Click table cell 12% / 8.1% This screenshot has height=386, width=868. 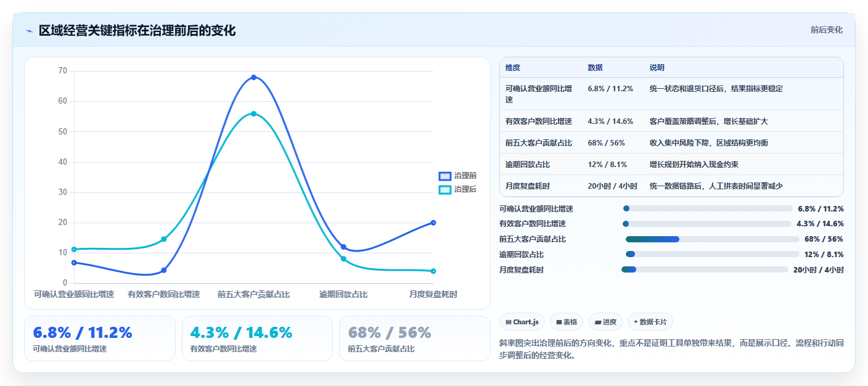[x=607, y=165]
